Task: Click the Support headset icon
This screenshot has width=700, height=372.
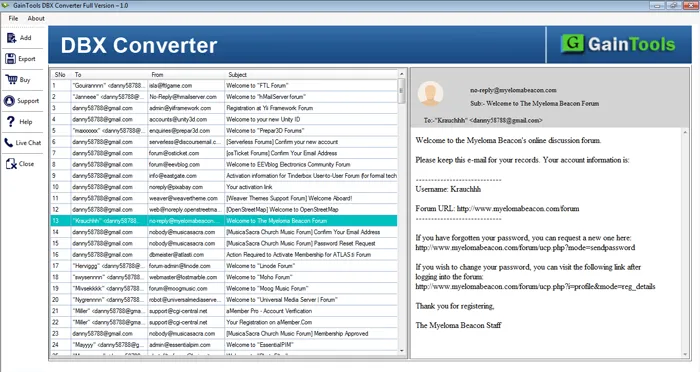Action: tap(9, 100)
